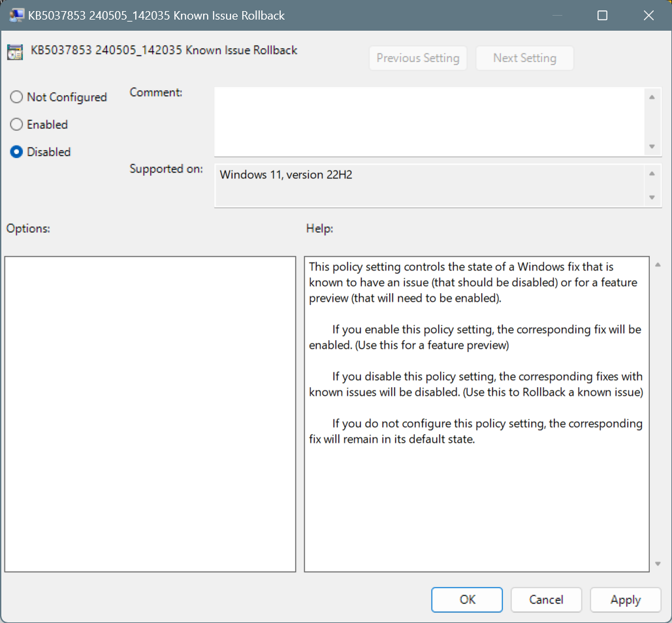Click the Previous Setting button
The height and width of the screenshot is (623, 672).
pyautogui.click(x=418, y=58)
